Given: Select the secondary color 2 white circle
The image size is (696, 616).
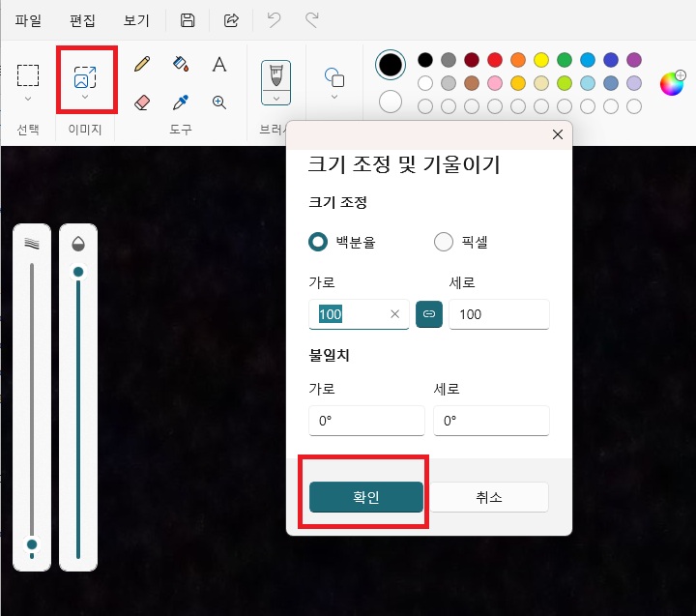Looking at the screenshot, I should (391, 102).
